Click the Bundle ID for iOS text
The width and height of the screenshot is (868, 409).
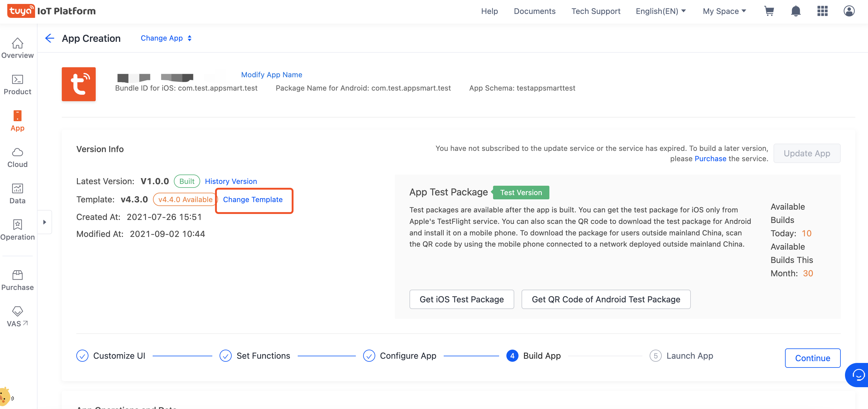pos(186,88)
